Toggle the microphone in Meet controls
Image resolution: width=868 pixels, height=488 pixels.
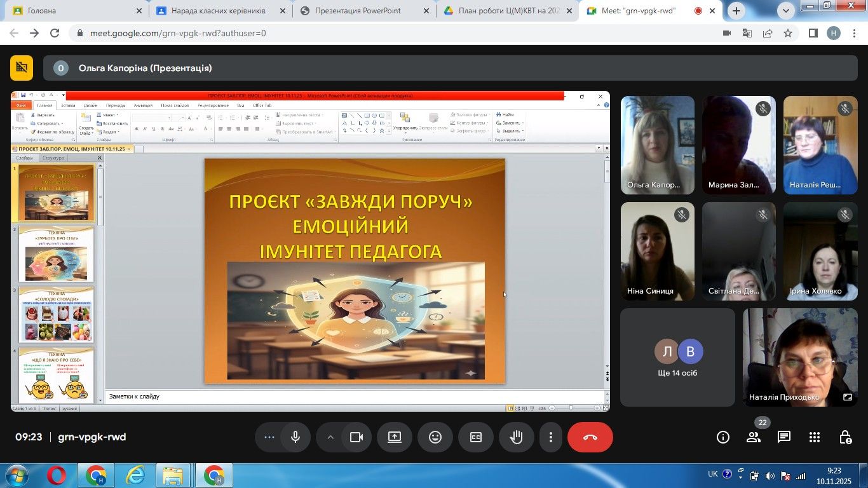(295, 437)
